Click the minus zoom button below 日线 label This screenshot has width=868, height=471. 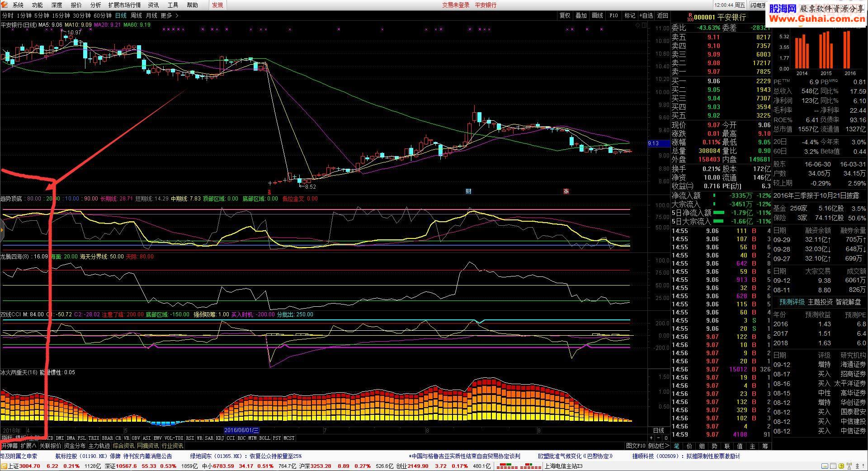pos(659,438)
